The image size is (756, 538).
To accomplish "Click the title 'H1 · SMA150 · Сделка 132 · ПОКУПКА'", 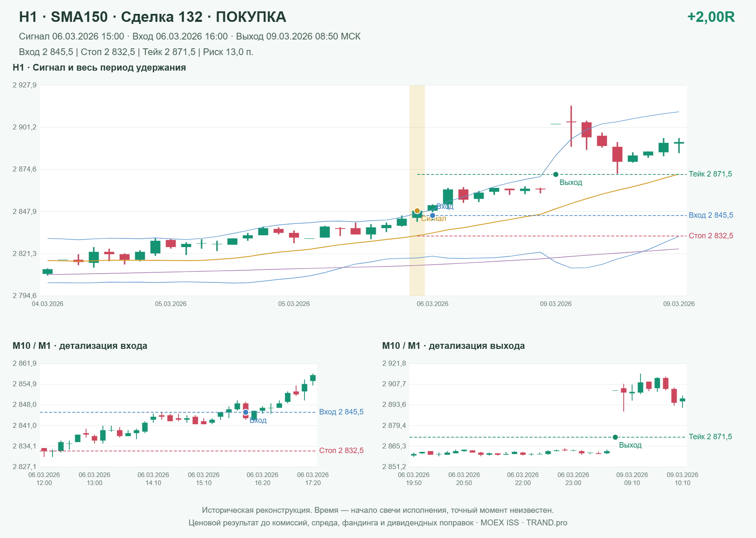I will 152,17.
